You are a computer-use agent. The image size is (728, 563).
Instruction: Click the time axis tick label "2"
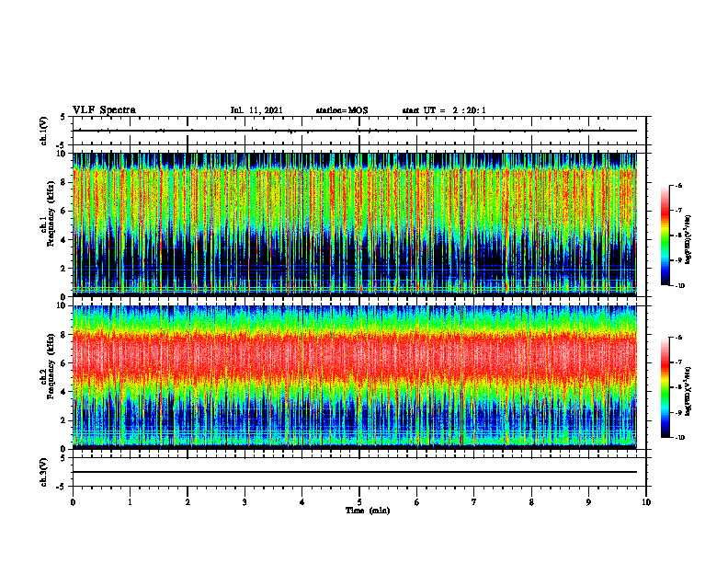(x=188, y=502)
